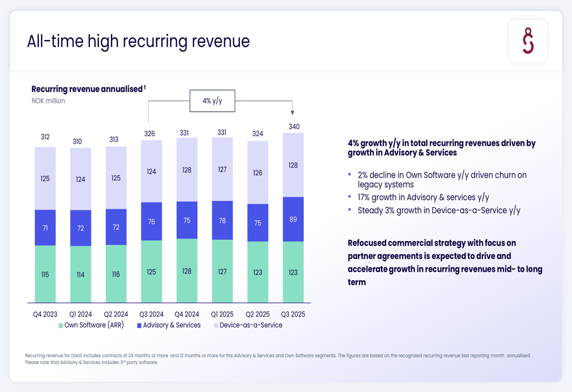The height and width of the screenshot is (392, 572).
Task: Select the "Recurring revenue annualised" chart heading
Action: pos(87,89)
